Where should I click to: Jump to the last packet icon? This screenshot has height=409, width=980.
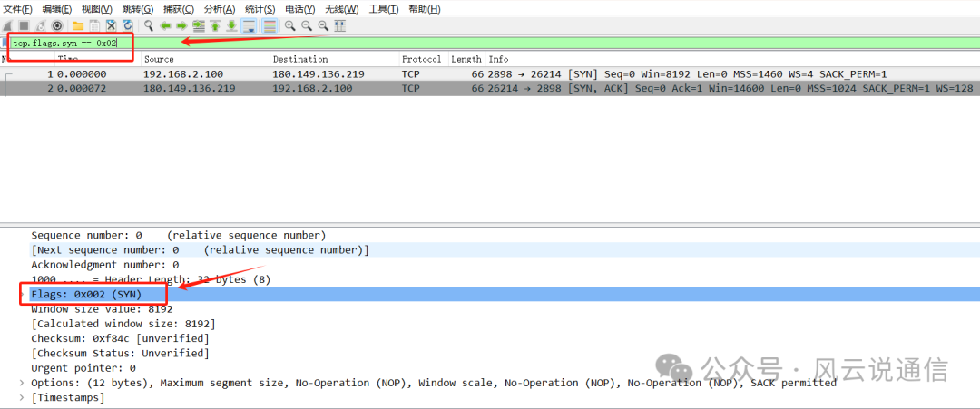(231, 25)
